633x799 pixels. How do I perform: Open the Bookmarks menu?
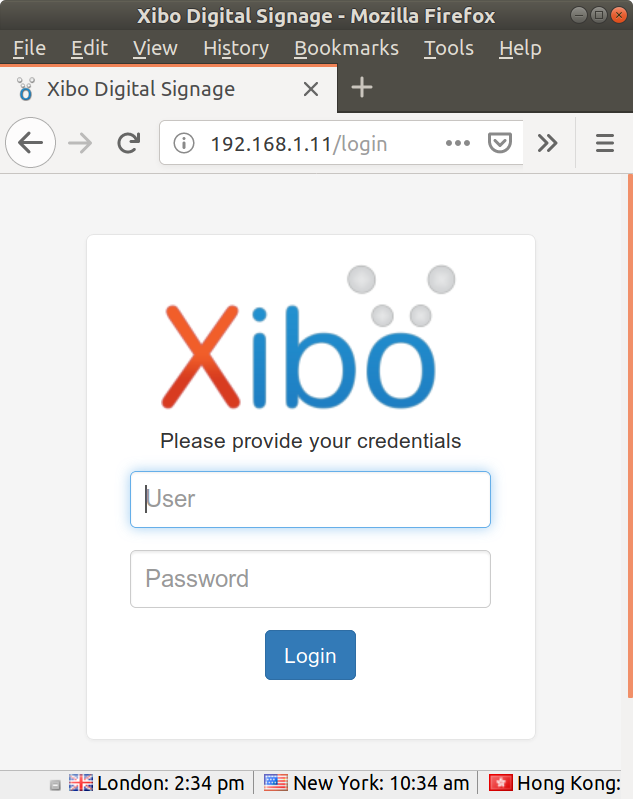pos(347,48)
